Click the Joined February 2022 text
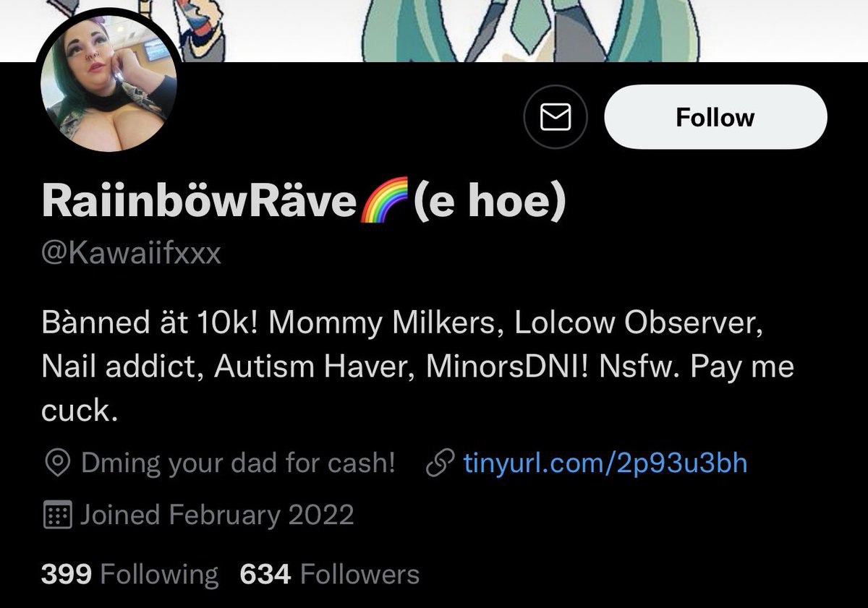Image resolution: width=868 pixels, height=608 pixels. 217,515
